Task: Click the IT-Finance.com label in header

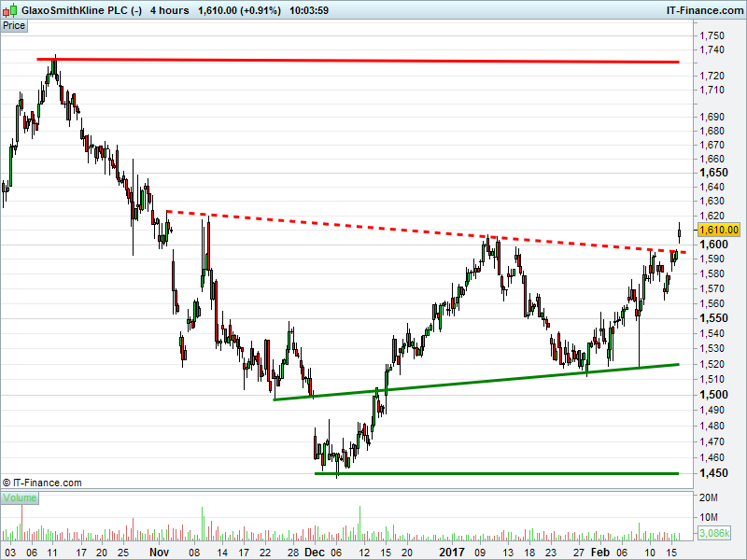Action: pyautogui.click(x=705, y=10)
